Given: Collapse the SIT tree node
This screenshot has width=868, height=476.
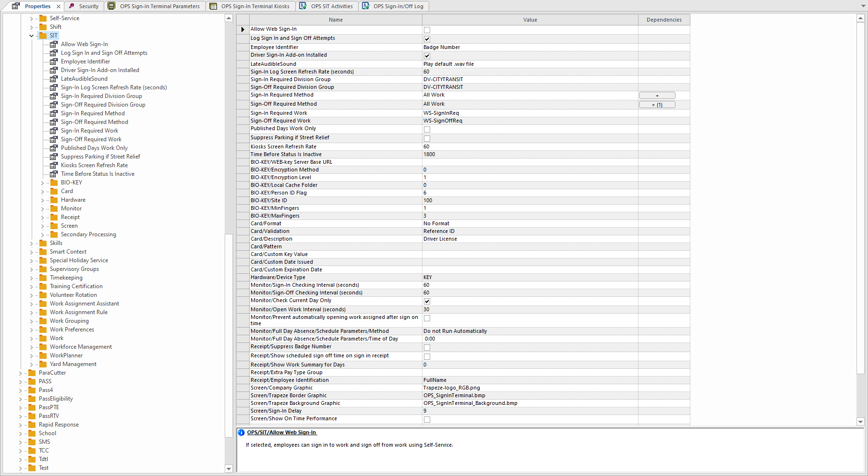Looking at the screenshot, I should coord(31,36).
